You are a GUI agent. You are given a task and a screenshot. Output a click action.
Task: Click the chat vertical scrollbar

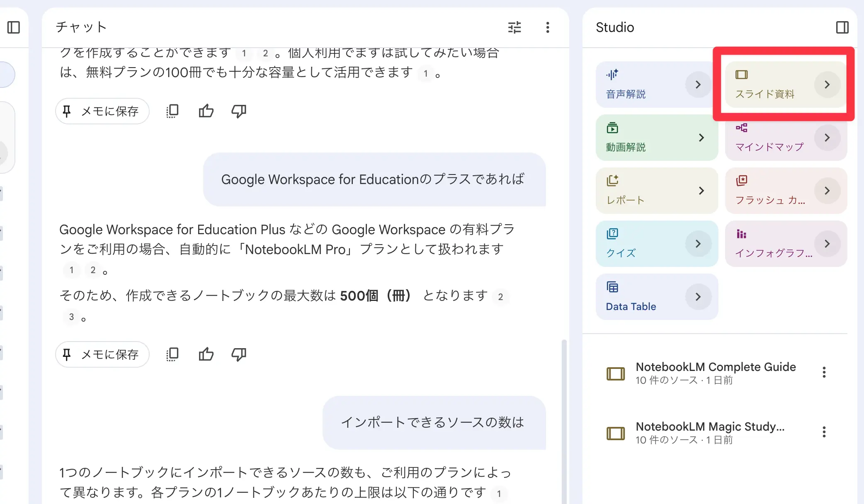tap(564, 422)
